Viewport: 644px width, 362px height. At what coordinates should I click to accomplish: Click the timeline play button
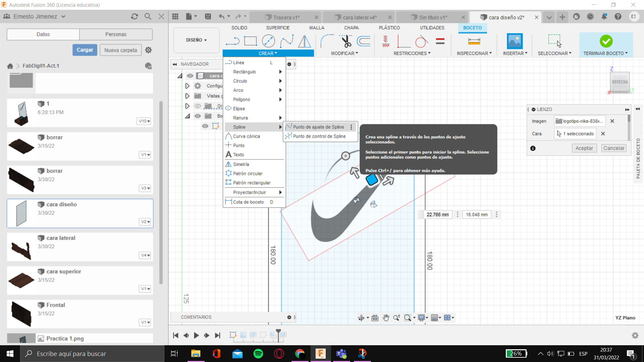(196, 335)
